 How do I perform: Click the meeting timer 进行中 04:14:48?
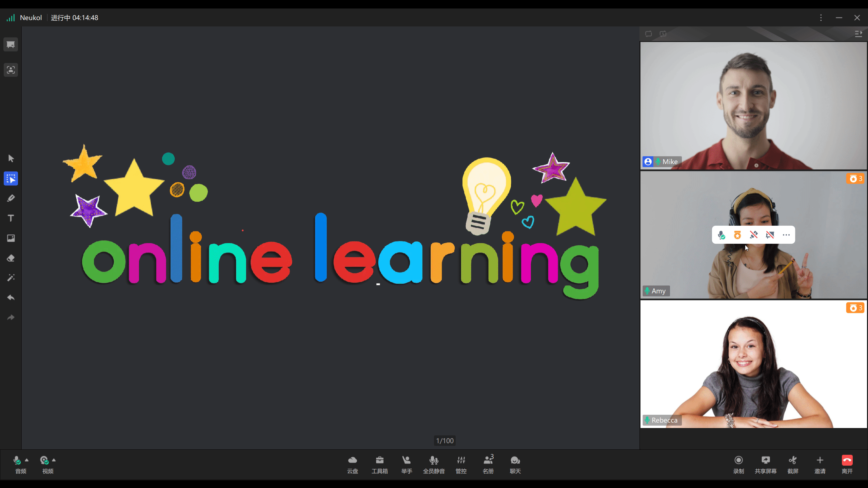coord(75,18)
